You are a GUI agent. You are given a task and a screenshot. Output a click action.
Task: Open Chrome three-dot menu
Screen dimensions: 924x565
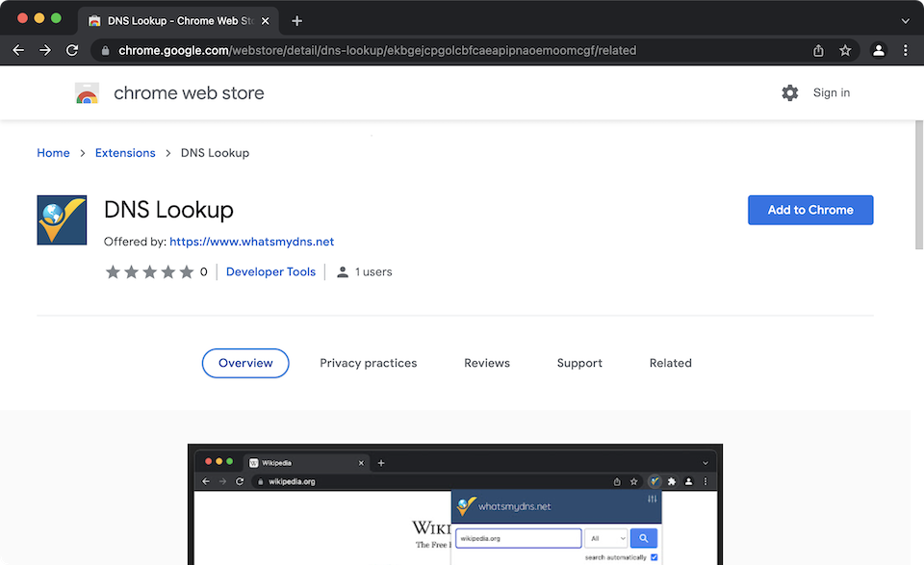click(905, 50)
